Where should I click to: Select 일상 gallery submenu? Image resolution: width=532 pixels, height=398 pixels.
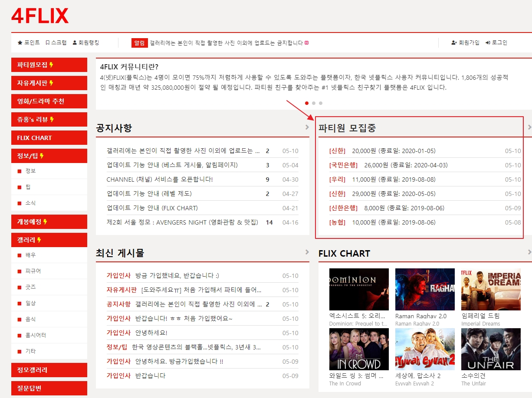point(49,303)
